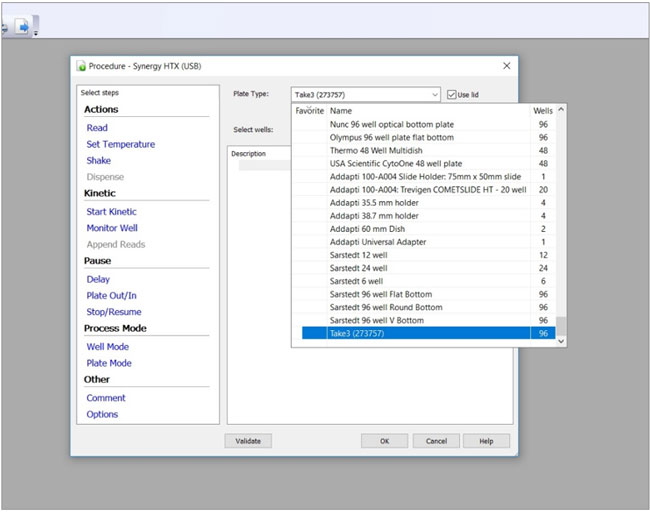
Task: Add a Set Temperature step
Action: coord(120,144)
